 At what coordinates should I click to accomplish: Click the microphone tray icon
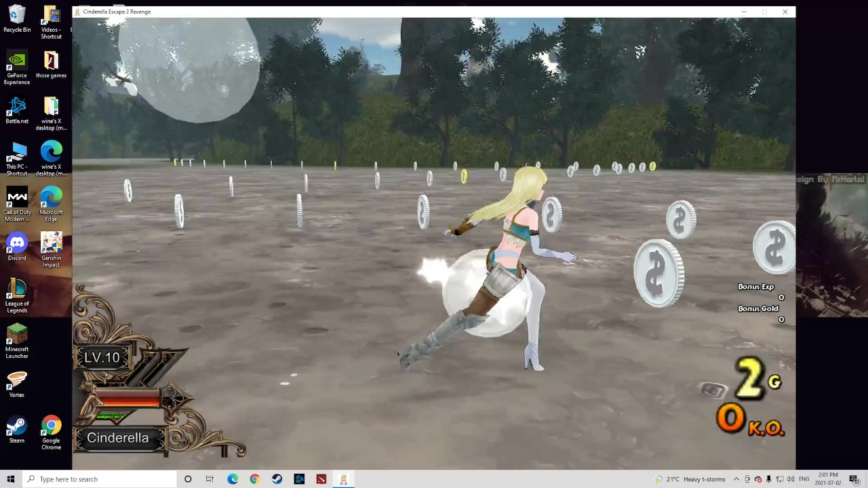[x=768, y=479]
